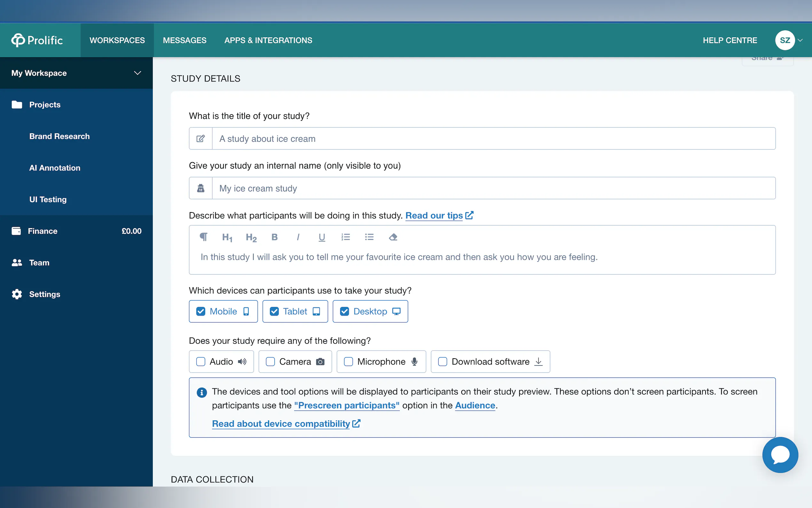Open the SZ account menu chevron

(x=800, y=40)
